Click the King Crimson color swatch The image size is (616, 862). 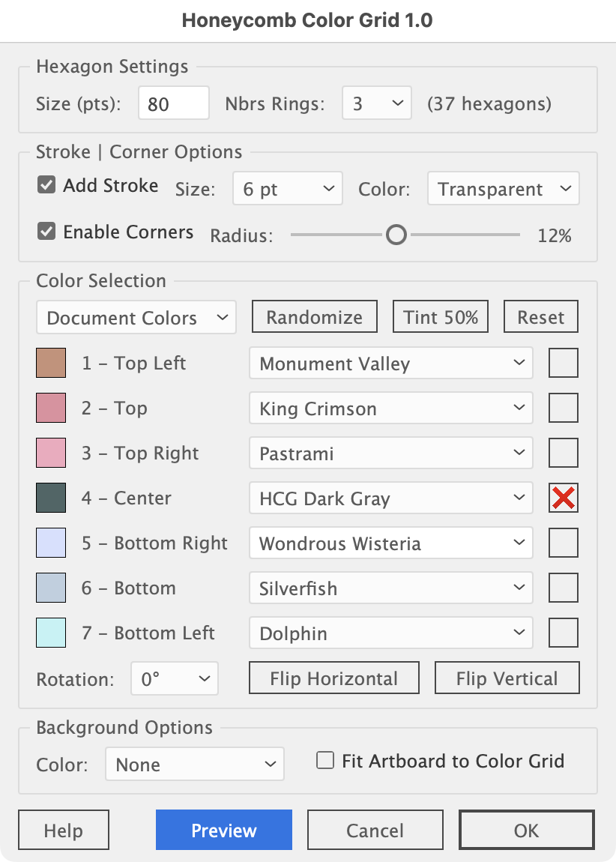(x=51, y=409)
